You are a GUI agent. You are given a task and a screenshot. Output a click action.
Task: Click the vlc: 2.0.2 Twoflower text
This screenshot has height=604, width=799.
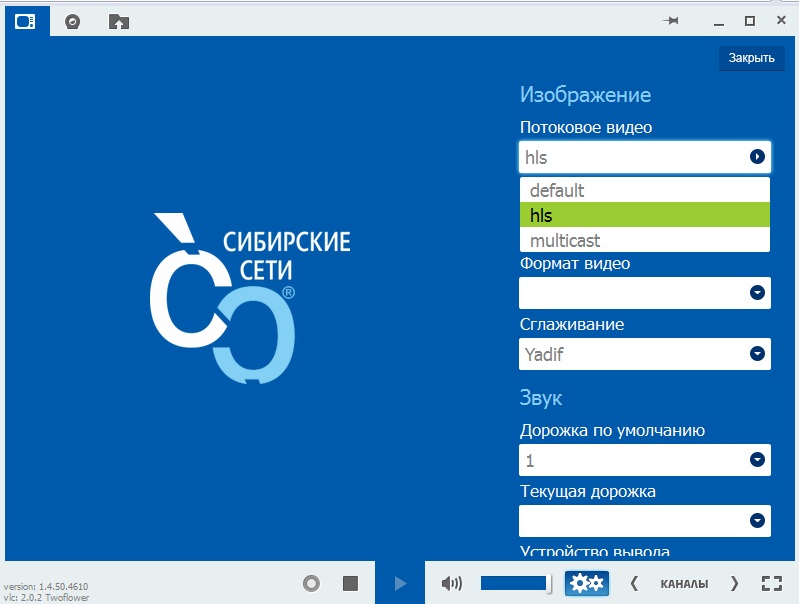pyautogui.click(x=46, y=597)
